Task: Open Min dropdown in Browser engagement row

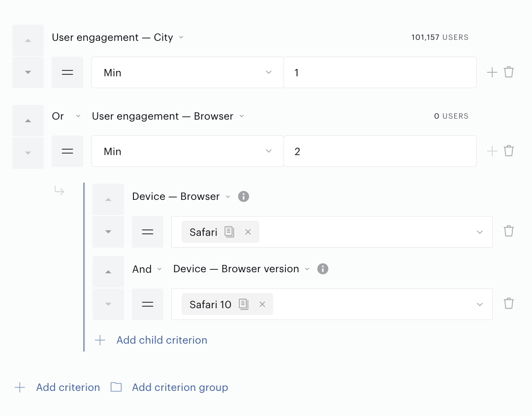Action: [188, 151]
